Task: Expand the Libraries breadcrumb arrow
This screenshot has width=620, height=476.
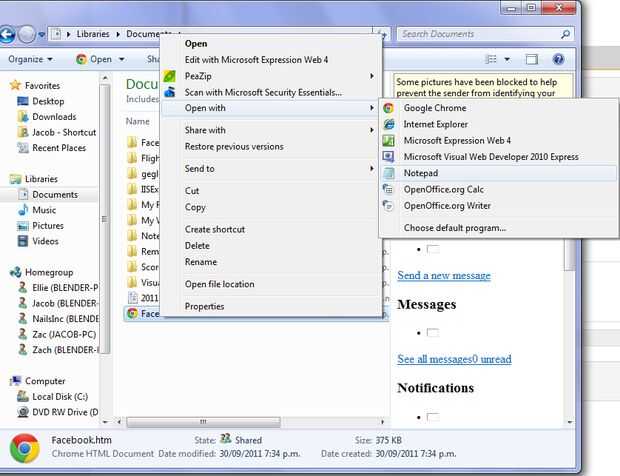Action: coord(118,34)
